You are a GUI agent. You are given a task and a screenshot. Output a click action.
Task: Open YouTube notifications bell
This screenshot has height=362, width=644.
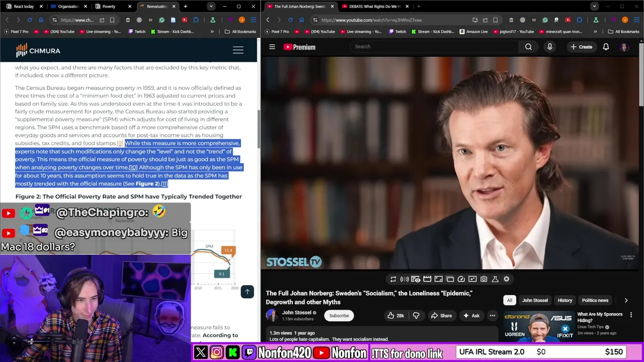coord(606,47)
